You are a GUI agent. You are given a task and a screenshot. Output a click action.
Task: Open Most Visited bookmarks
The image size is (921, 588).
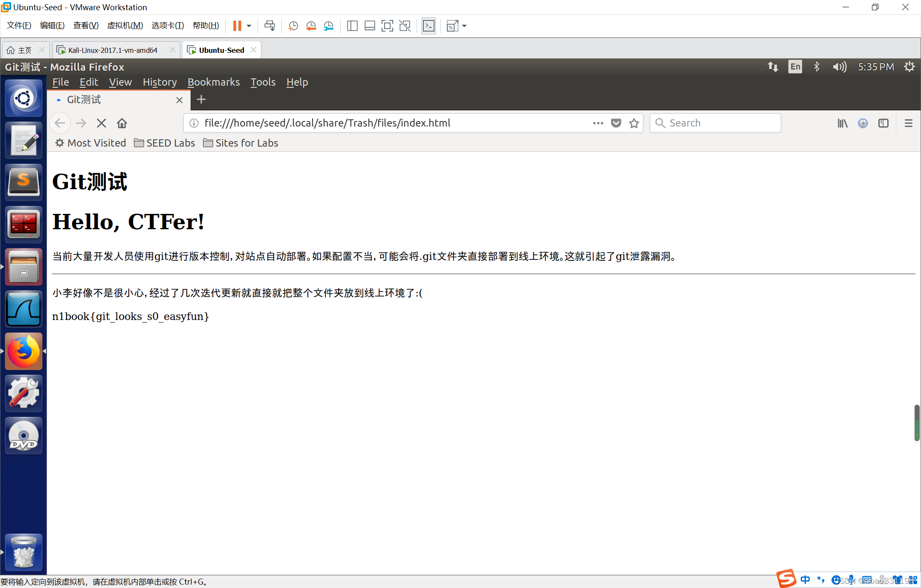90,143
